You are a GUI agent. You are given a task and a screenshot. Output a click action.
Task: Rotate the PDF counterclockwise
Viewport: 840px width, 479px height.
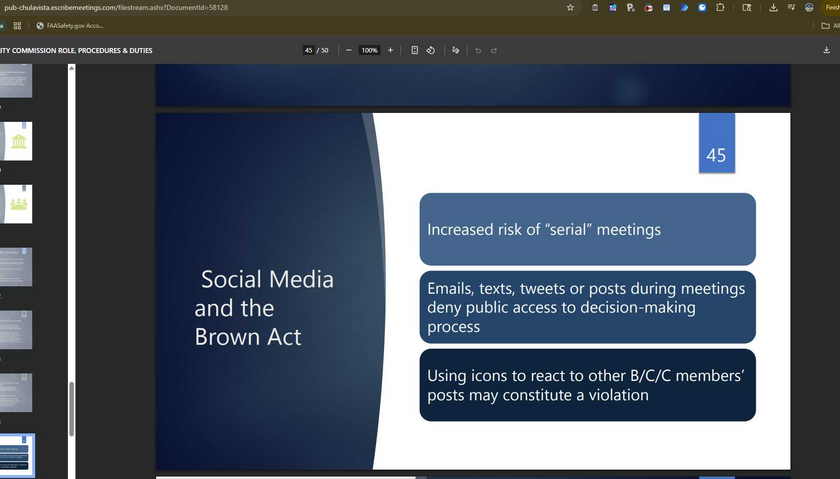430,50
